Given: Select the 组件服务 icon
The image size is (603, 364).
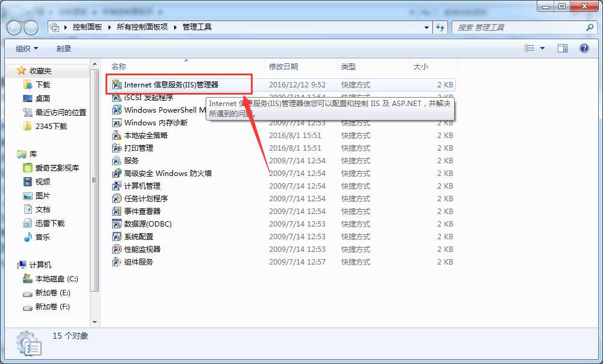Looking at the screenshot, I should coord(116,262).
